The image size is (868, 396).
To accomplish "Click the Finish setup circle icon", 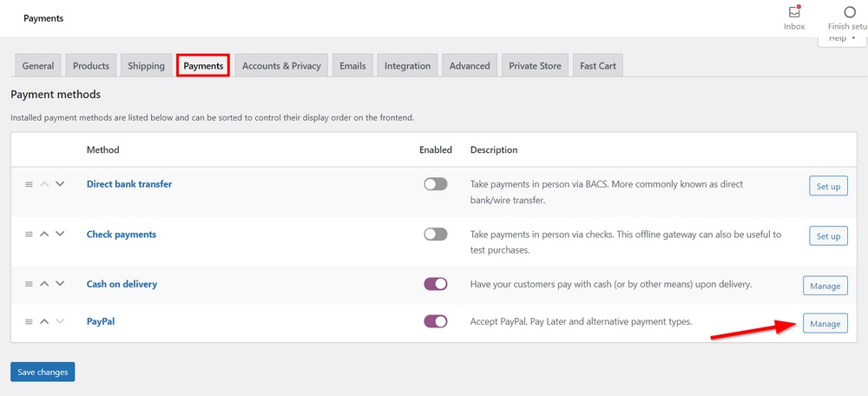I will 850,13.
